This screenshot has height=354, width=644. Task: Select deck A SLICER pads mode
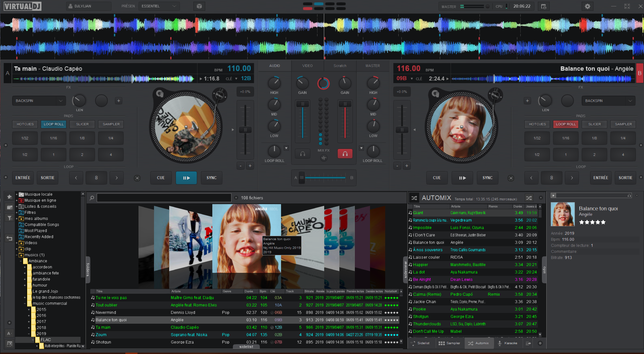[82, 124]
